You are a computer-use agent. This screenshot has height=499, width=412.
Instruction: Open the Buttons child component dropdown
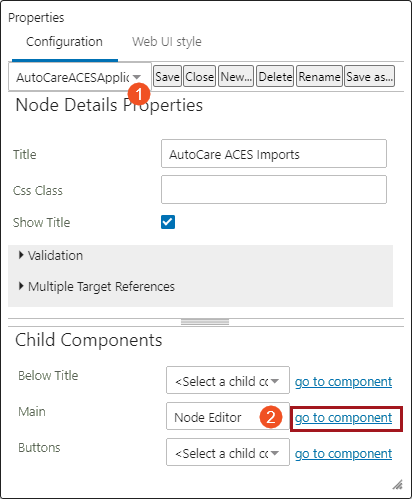(228, 452)
